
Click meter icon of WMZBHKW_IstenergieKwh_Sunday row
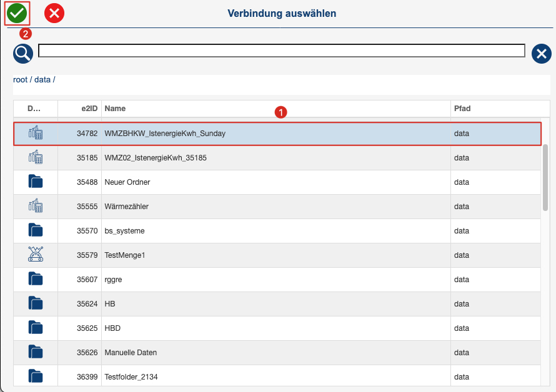(36, 133)
